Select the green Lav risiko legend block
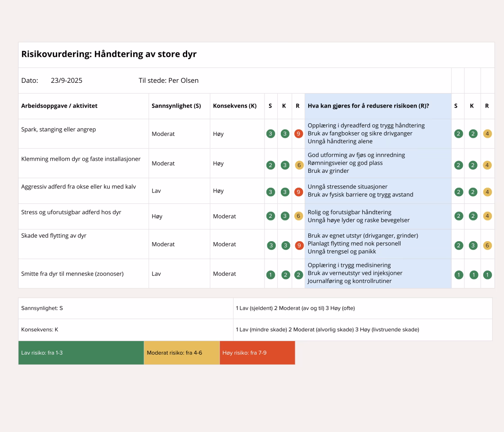 pyautogui.click(x=81, y=353)
